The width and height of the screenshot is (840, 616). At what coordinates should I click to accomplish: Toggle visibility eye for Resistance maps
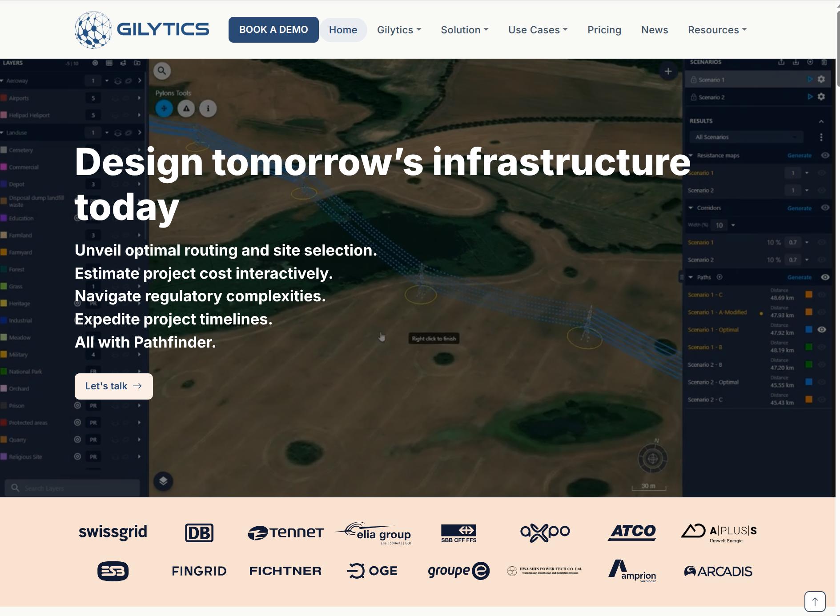(x=825, y=156)
